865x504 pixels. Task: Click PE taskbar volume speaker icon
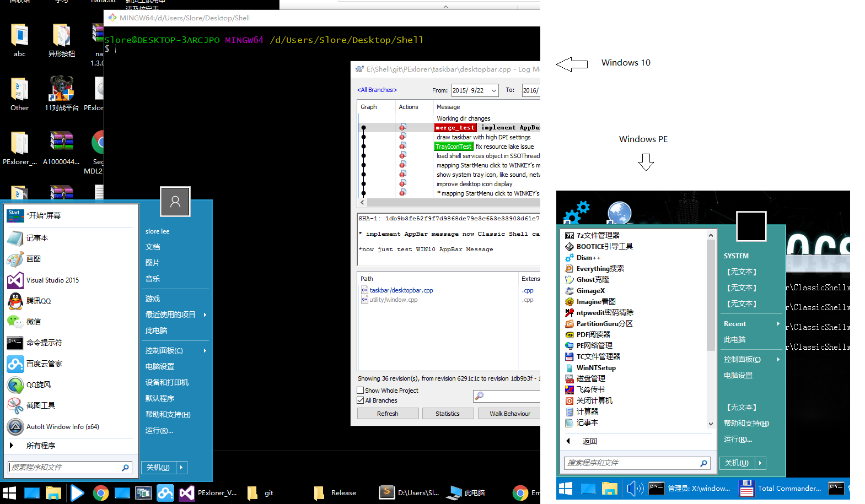pyautogui.click(x=635, y=488)
